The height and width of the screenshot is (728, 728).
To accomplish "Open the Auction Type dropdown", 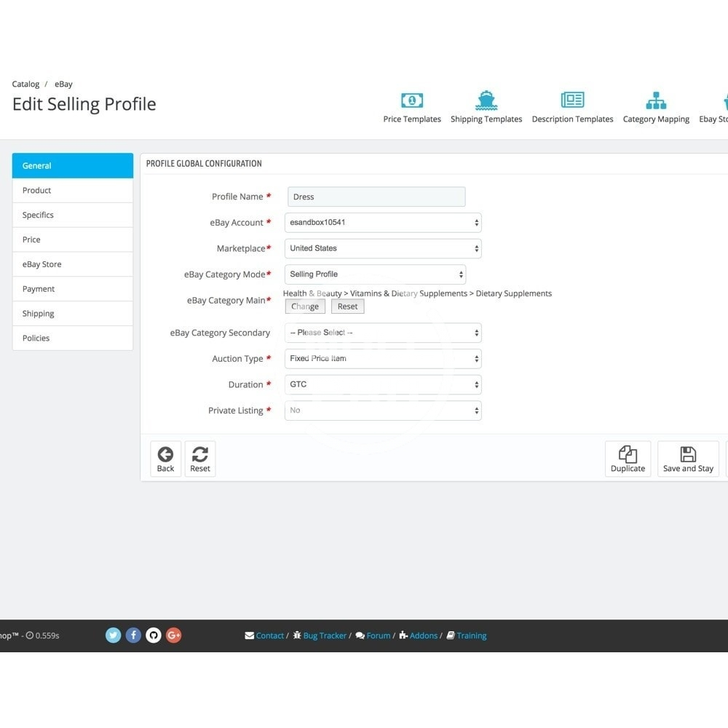I will click(383, 359).
